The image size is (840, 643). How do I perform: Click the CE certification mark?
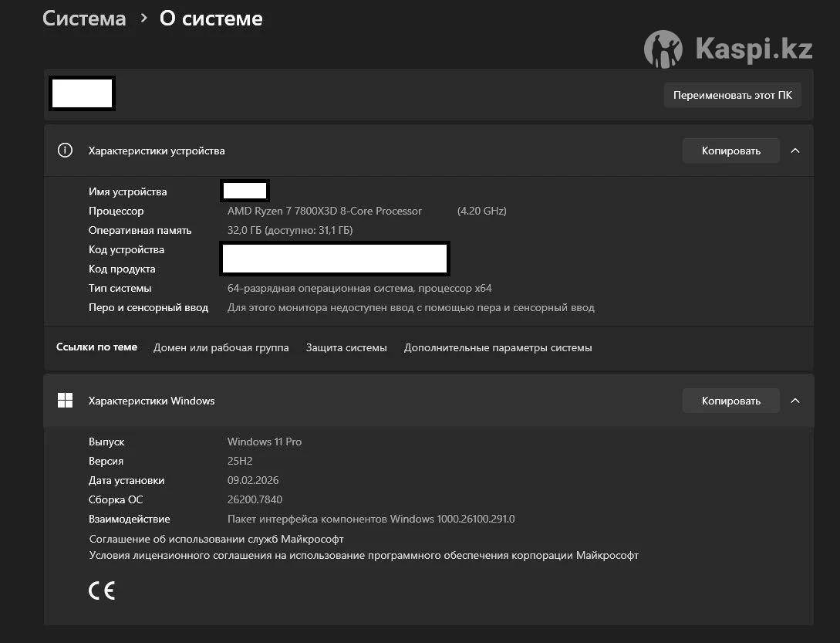pyautogui.click(x=102, y=591)
